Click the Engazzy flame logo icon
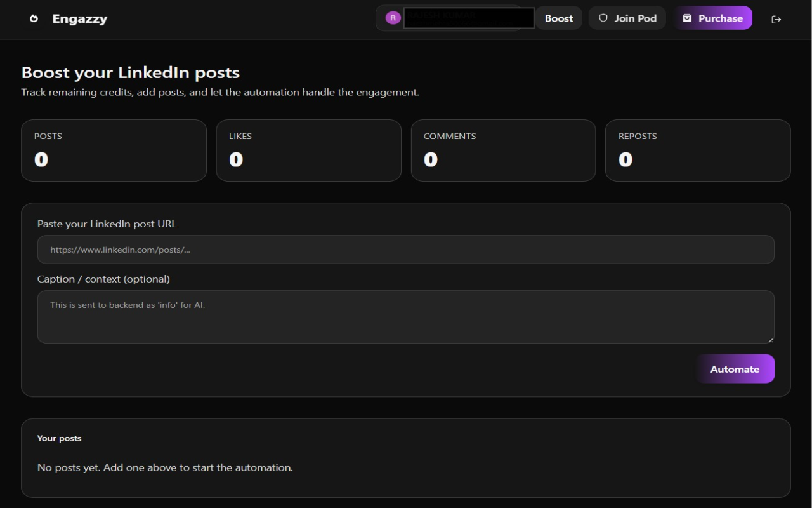The height and width of the screenshot is (508, 812). coord(34,19)
